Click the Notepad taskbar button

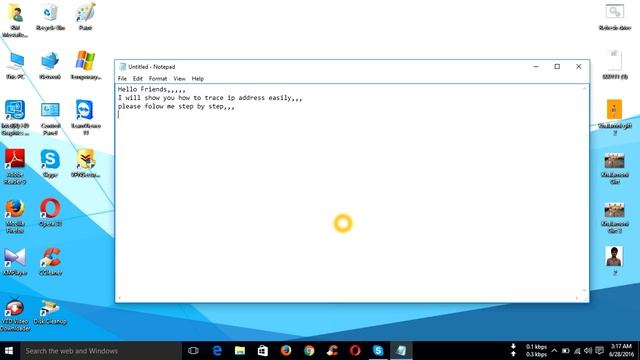[401, 351]
